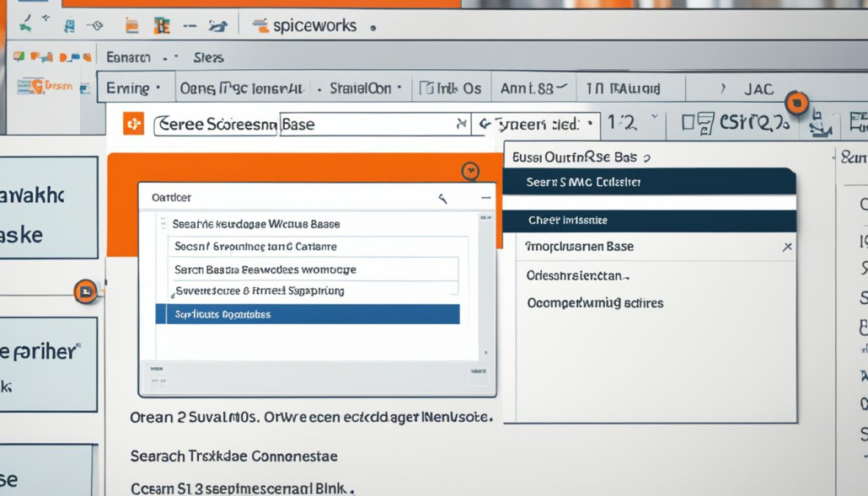Click the blue arrow icon left of the spiceworks logo
The width and height of the screenshot is (868, 496).
[x=217, y=25]
